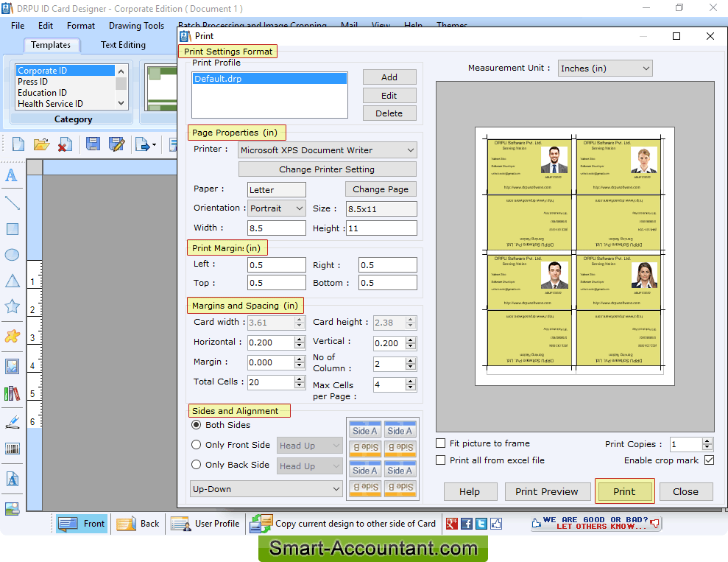Select the Only Back Side option
The width and height of the screenshot is (728, 562).
pos(197,465)
